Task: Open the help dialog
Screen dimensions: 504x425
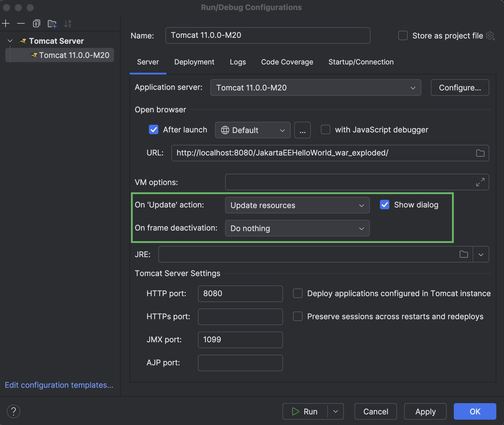Action: click(x=13, y=411)
